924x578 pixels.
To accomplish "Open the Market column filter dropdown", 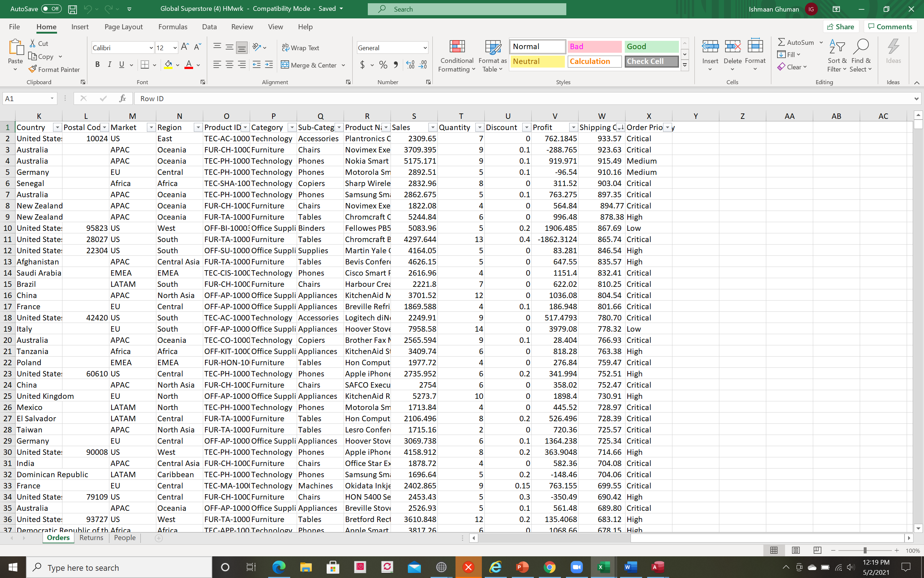I will pyautogui.click(x=151, y=127).
